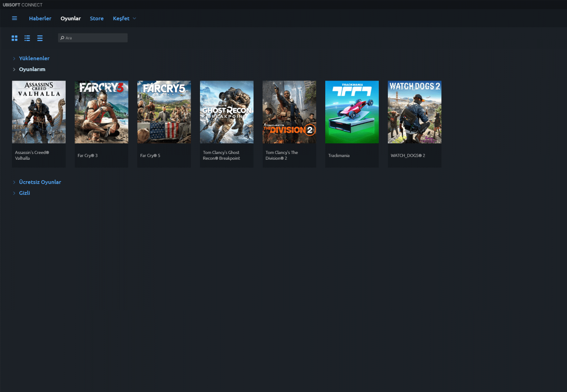Switch to detailed list view
This screenshot has width=567, height=392.
click(27, 38)
